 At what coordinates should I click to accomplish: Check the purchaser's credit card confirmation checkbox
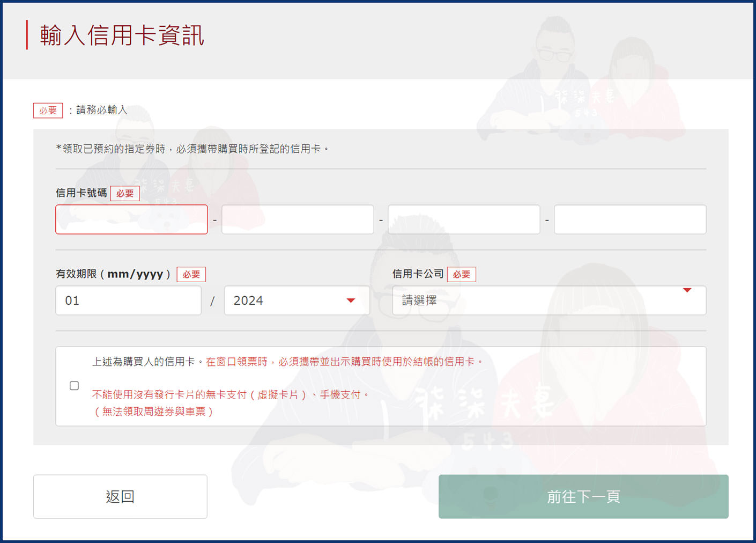[x=75, y=386]
